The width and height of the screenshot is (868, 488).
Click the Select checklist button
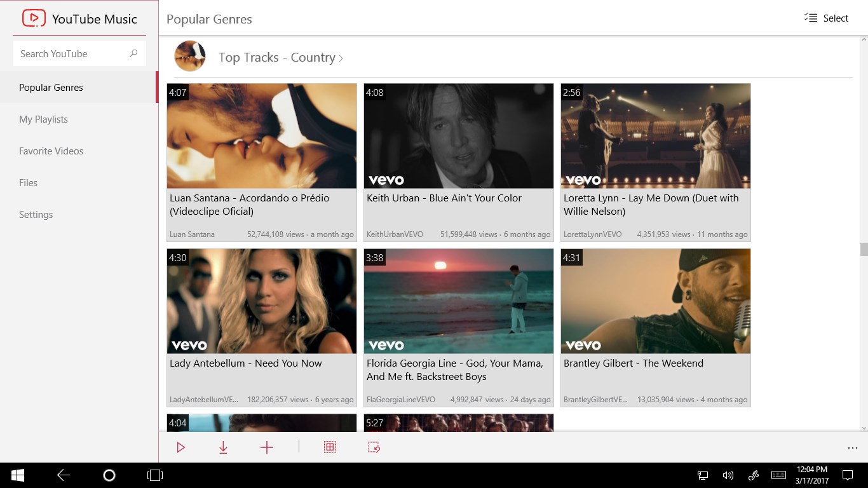pyautogui.click(x=826, y=18)
